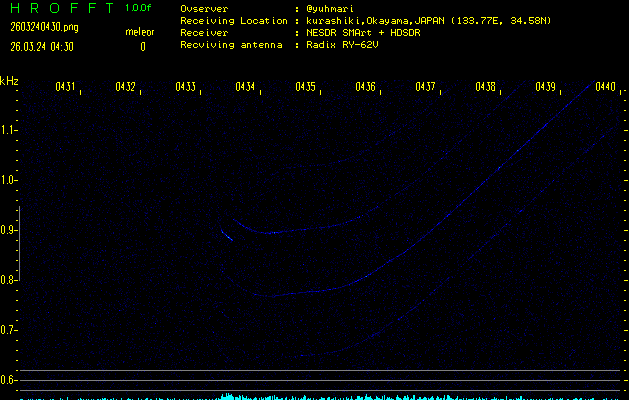Select the 0.7 kHz frequency label
The image size is (629, 400).
pyautogui.click(x=9, y=330)
